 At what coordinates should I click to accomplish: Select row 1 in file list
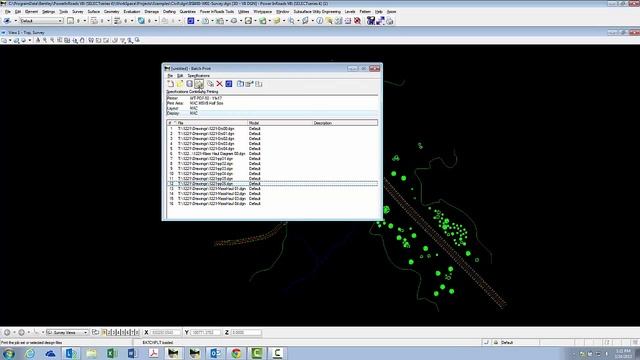click(272, 129)
